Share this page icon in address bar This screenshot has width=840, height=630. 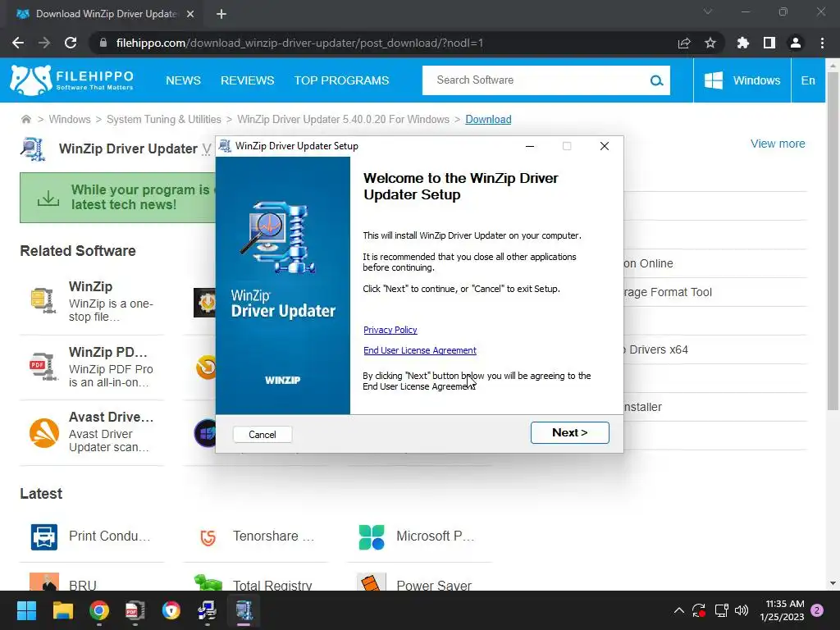684,43
